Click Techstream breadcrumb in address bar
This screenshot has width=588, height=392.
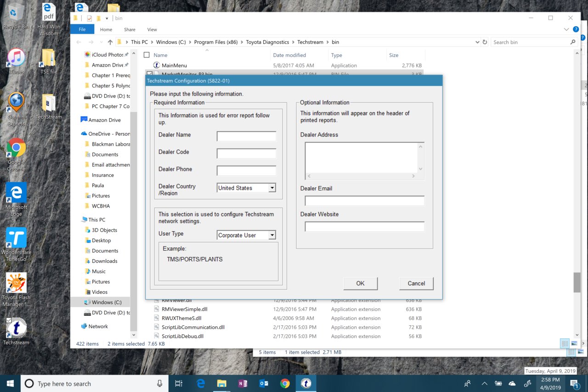310,42
